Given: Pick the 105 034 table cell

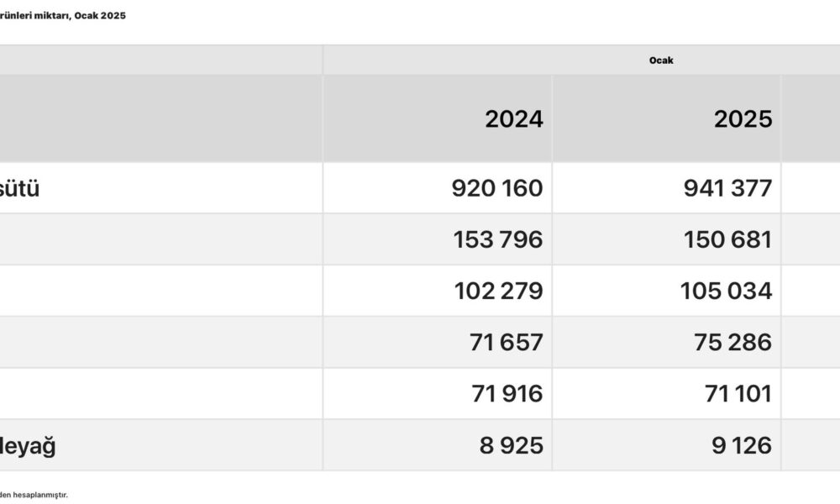Looking at the screenshot, I should [727, 291].
